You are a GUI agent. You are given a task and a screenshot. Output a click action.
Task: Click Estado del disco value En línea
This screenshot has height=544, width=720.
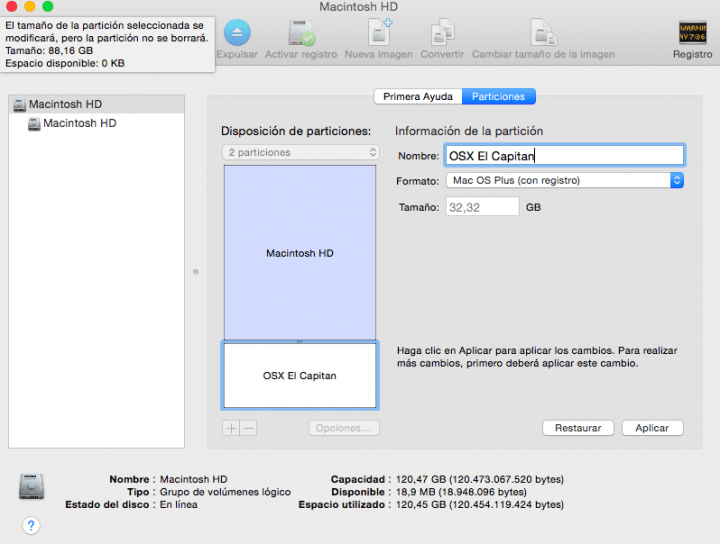click(179, 505)
